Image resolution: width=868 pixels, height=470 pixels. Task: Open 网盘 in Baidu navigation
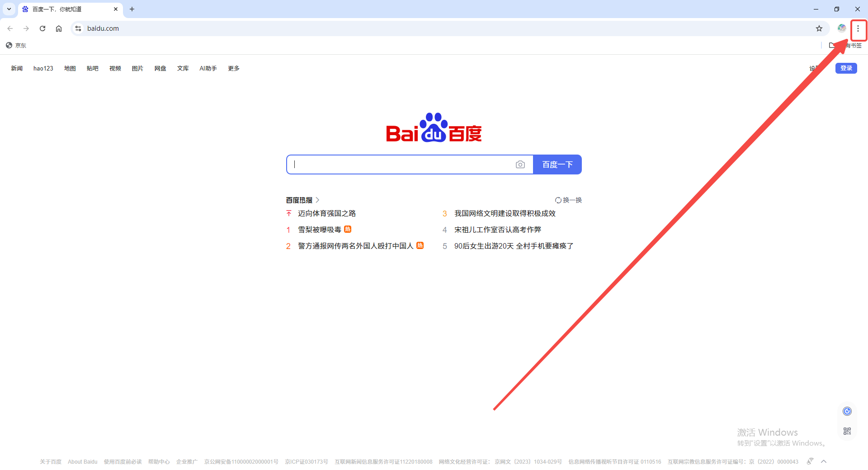tap(160, 68)
